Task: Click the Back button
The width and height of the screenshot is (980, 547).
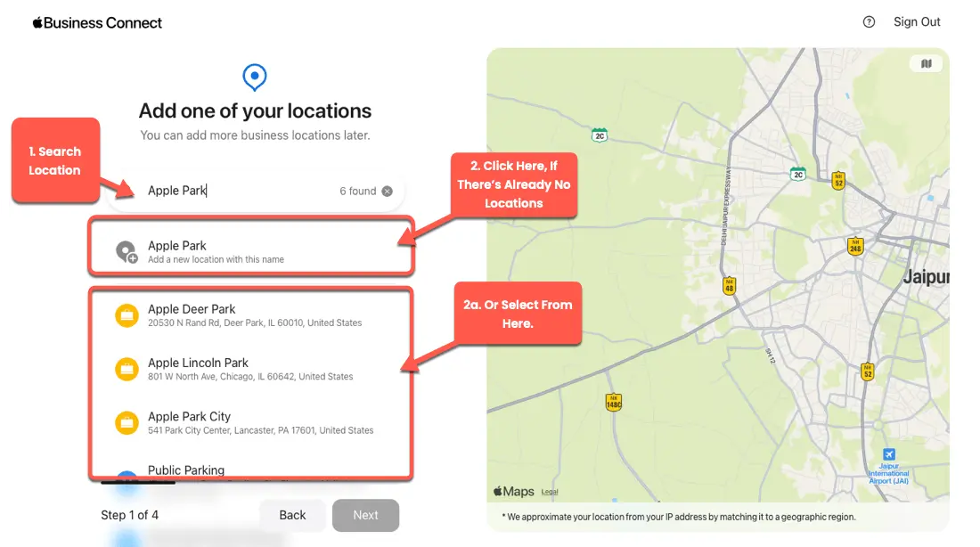Action: coord(292,515)
